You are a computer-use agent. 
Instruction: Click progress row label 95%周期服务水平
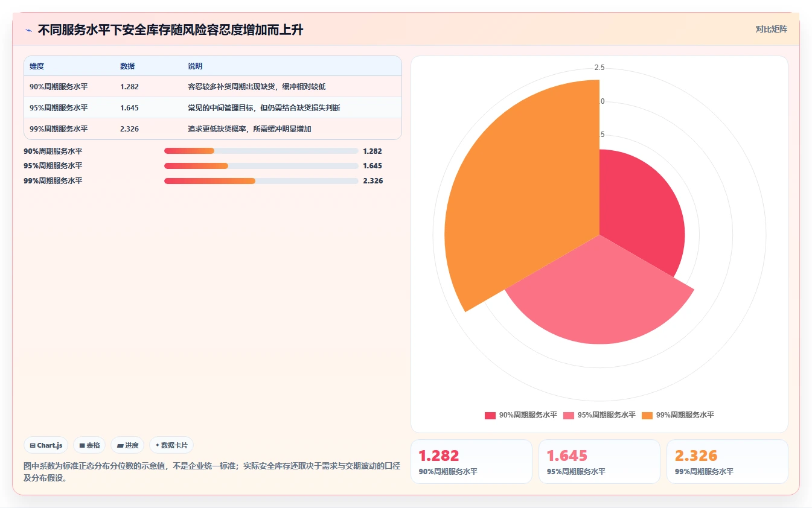[53, 165]
